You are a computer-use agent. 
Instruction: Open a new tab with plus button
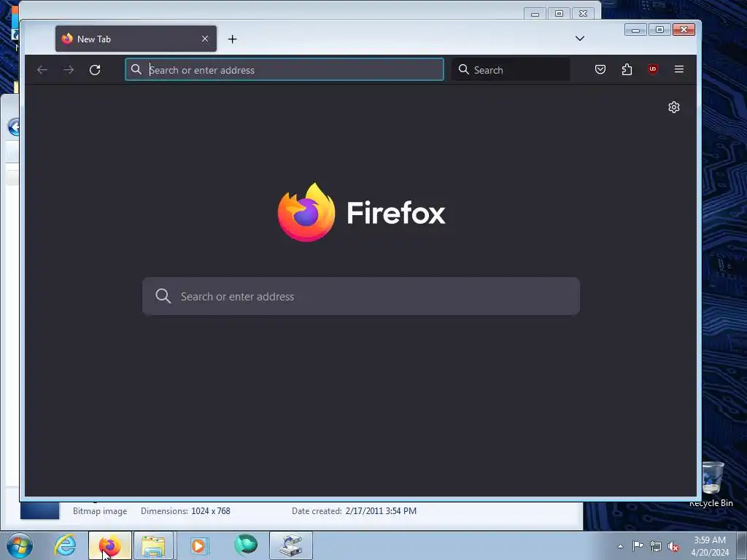click(232, 39)
